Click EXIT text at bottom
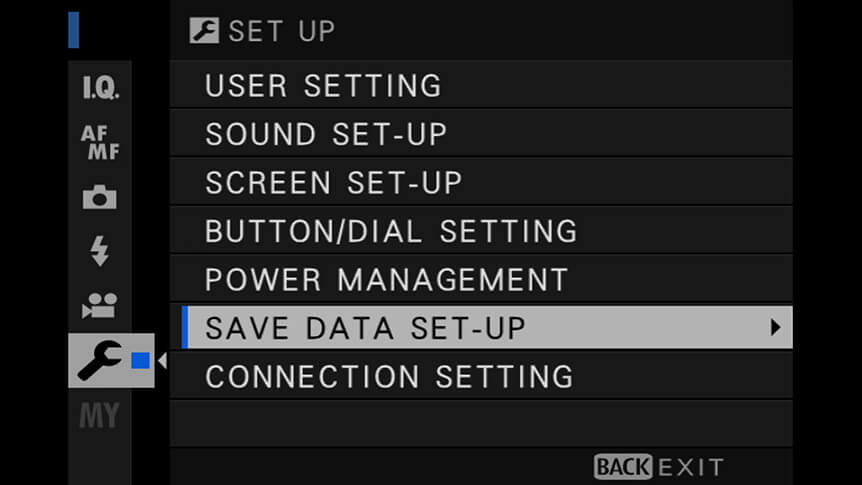This screenshot has width=862, height=485. [x=691, y=468]
